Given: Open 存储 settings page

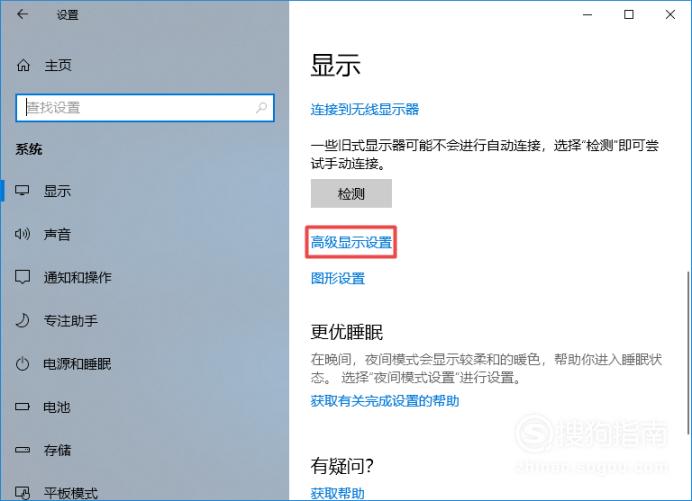Looking at the screenshot, I should [57, 450].
